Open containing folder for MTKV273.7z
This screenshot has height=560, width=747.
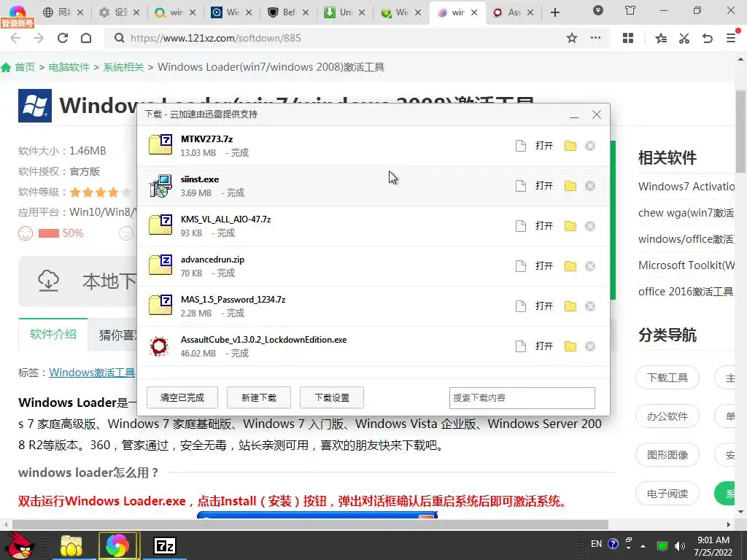click(570, 146)
